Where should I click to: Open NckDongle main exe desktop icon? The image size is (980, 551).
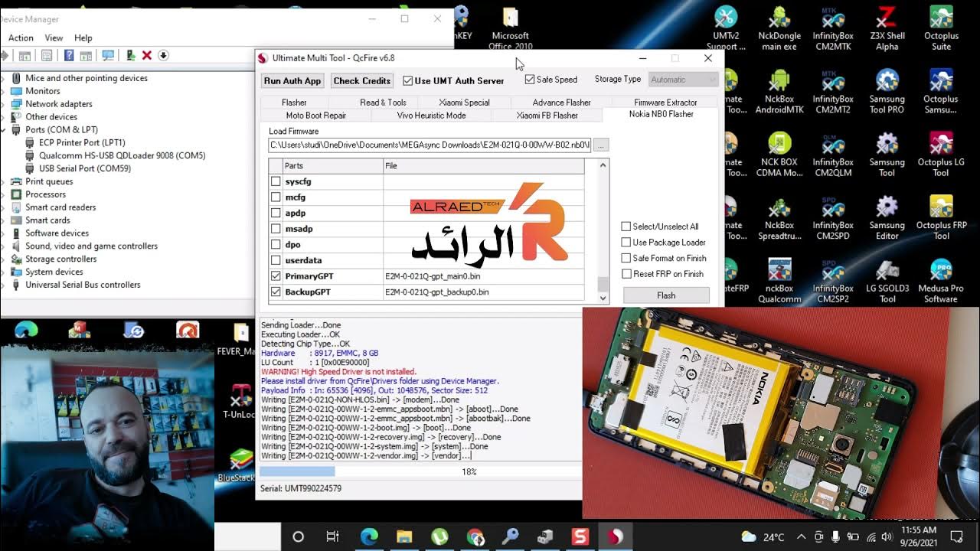779,28
